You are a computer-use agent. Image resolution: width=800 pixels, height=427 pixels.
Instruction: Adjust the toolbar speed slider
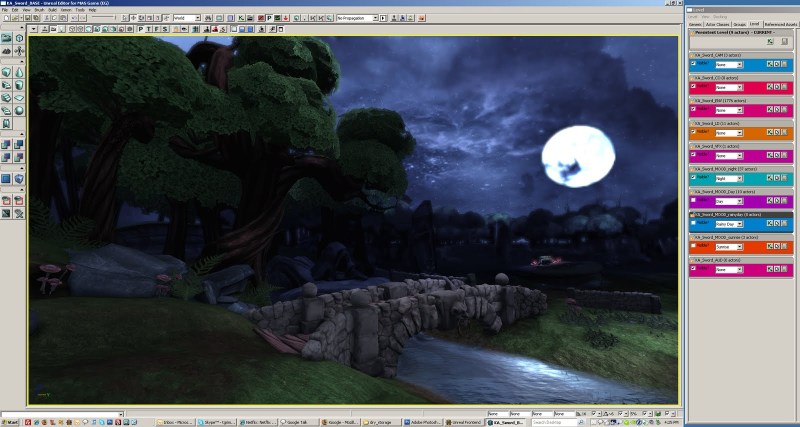(x=103, y=17)
